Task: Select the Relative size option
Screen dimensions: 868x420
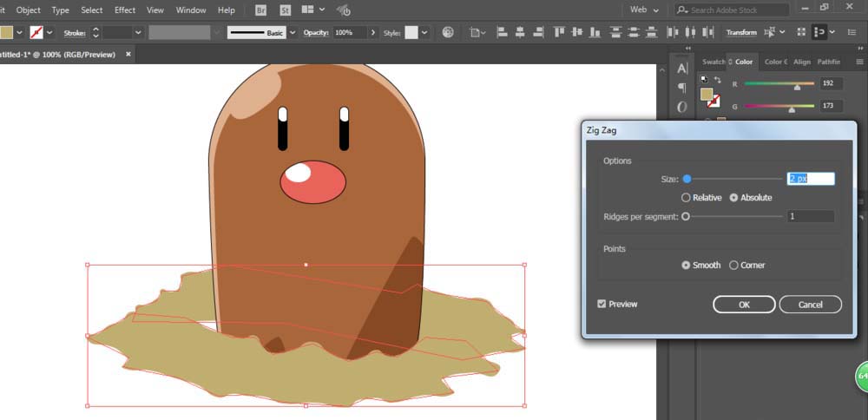Action: tap(687, 198)
